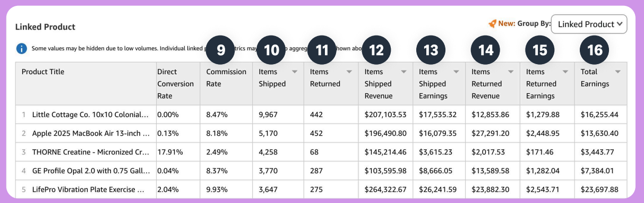Viewport: 644px width, 203px height.
Task: Select the $207,103.53 shipped revenue cell
Action: click(385, 114)
